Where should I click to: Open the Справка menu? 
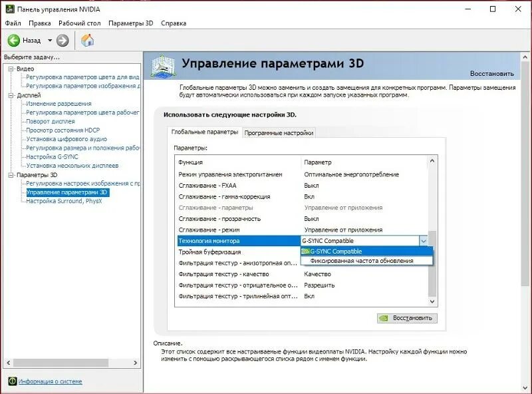174,23
